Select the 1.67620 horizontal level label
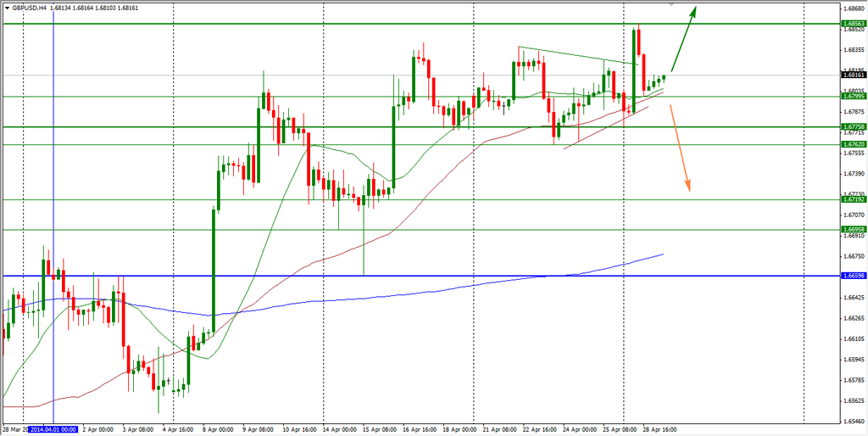 click(853, 144)
